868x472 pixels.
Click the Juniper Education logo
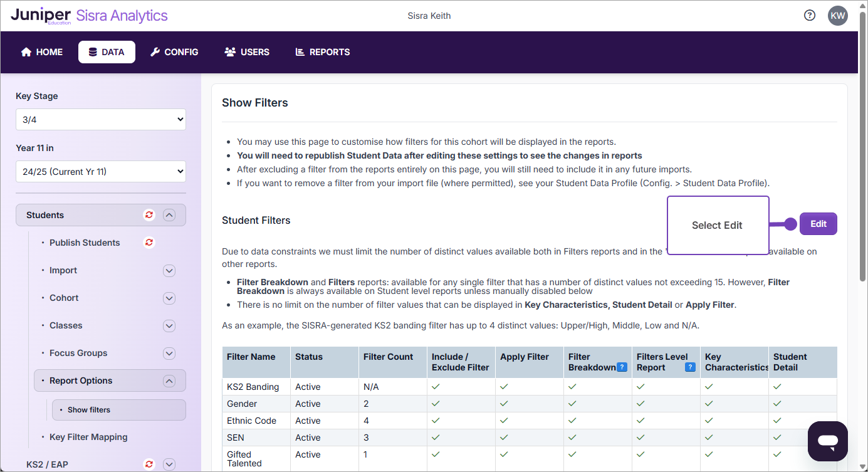click(40, 15)
